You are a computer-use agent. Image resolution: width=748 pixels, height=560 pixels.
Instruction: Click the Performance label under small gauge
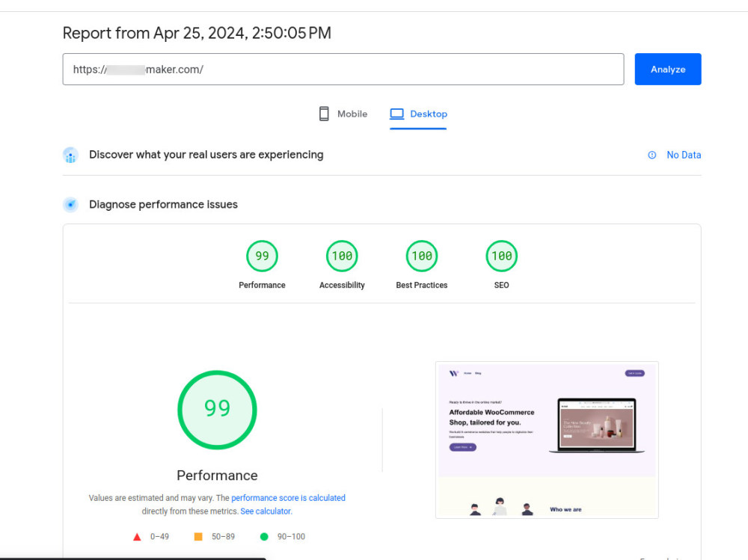click(x=262, y=286)
